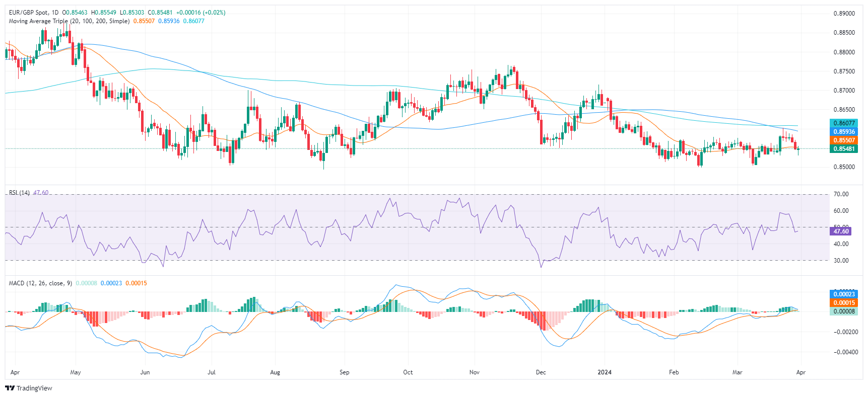868x397 pixels.
Task: Click the RSI (14) indicator label
Action: point(19,193)
